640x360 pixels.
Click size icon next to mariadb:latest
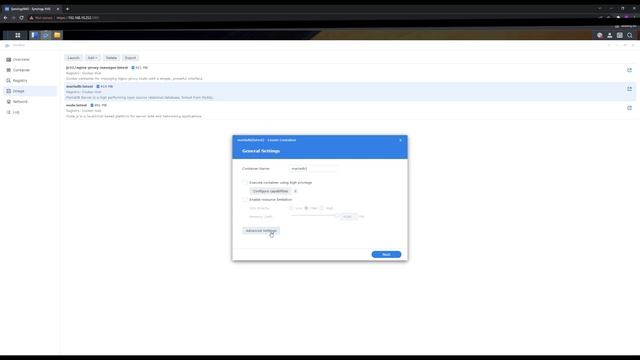98,87
